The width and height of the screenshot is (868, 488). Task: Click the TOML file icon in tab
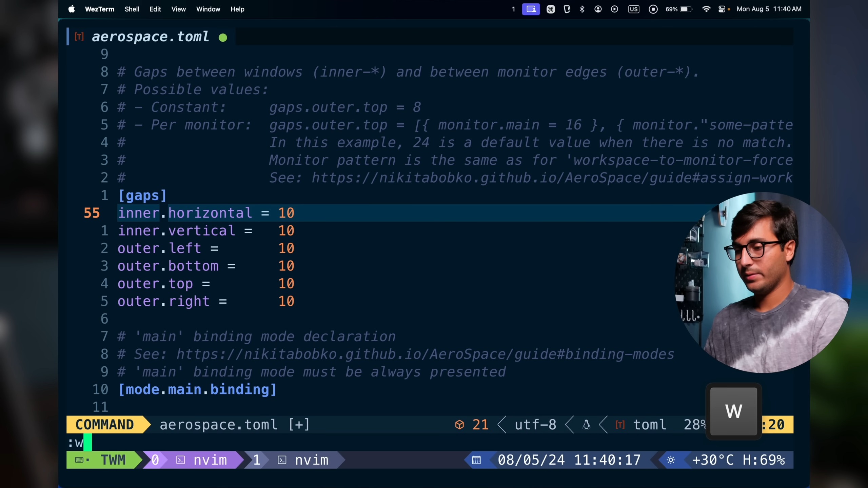coord(79,37)
